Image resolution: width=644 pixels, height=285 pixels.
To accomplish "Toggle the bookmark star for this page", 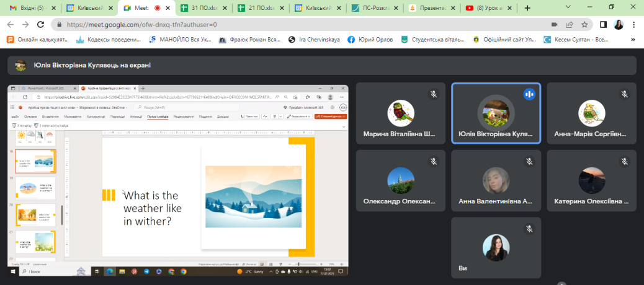I will tap(584, 25).
